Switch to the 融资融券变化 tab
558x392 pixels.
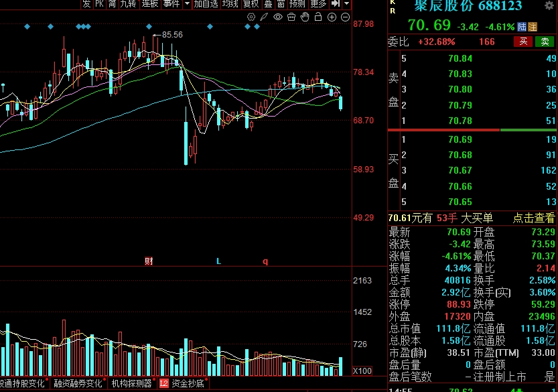[78, 383]
